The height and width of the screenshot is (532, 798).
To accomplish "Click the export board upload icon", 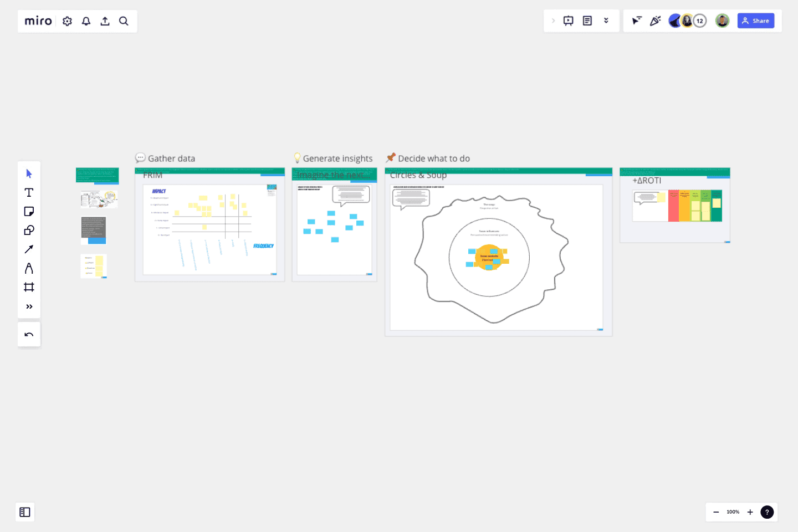I will click(105, 21).
